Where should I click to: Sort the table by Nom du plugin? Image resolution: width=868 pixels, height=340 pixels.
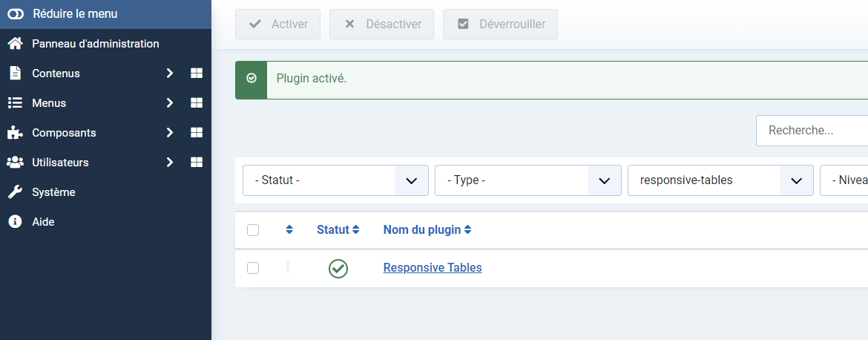pos(427,230)
